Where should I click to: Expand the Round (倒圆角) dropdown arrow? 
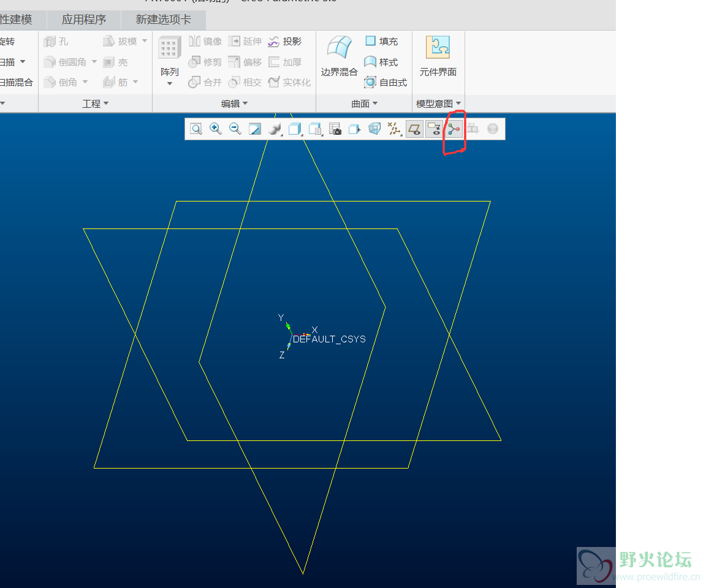point(94,62)
